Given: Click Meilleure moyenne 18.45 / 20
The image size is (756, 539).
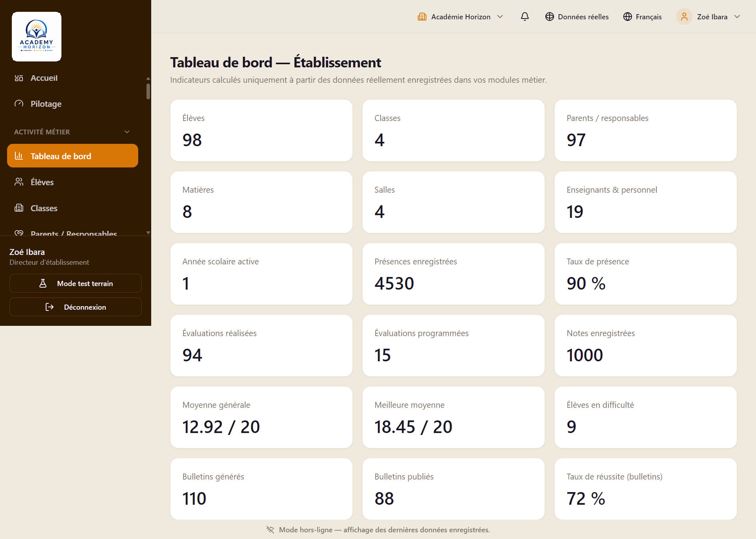Looking at the screenshot, I should (x=413, y=427).
